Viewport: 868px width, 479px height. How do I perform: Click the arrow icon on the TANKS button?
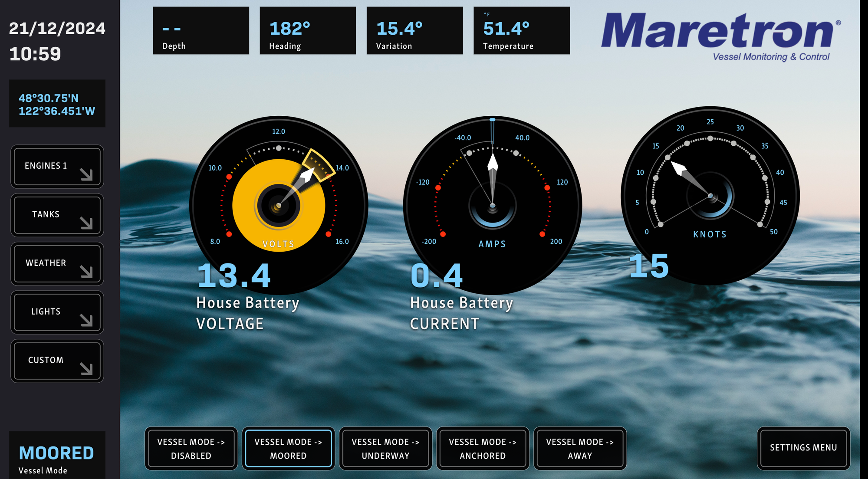86,223
